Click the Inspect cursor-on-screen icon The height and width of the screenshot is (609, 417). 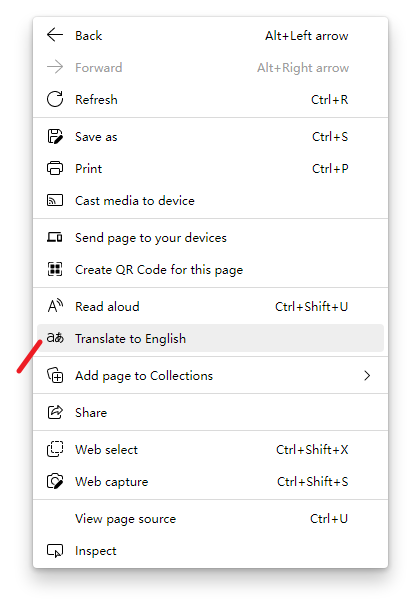[x=55, y=550]
